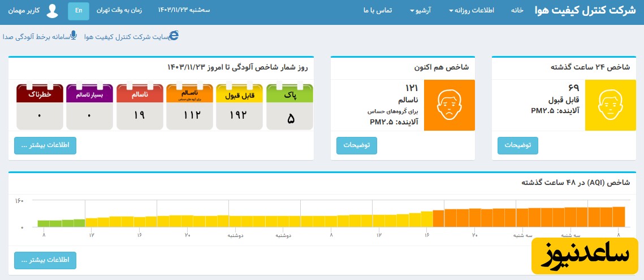Select the dark red خطرناک calendar tile
The width and height of the screenshot is (644, 280).
(x=39, y=107)
